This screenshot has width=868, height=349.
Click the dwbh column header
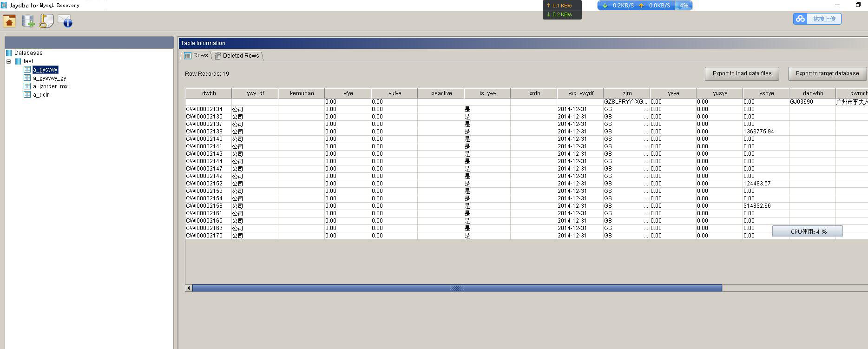[x=209, y=93]
